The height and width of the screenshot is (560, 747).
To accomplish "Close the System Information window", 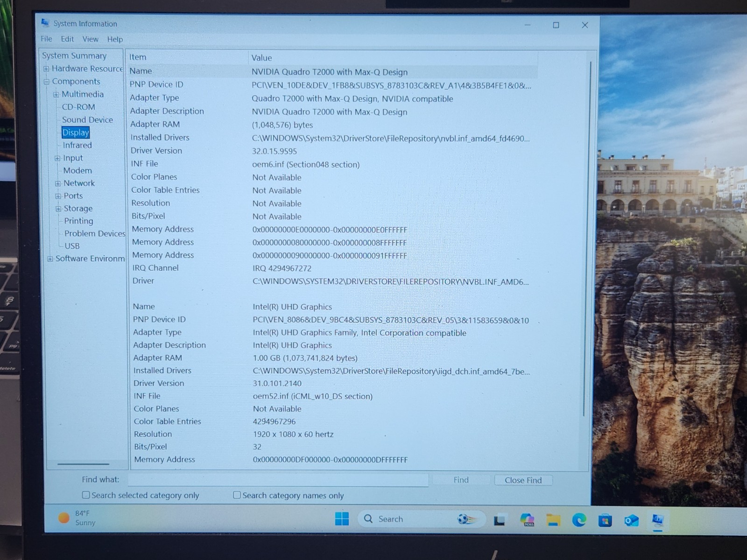I will pos(585,25).
